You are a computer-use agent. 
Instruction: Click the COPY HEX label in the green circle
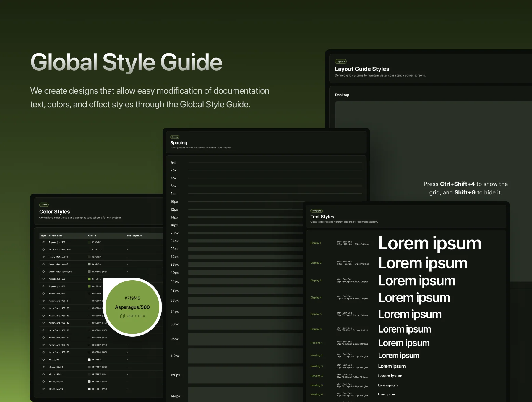click(136, 316)
